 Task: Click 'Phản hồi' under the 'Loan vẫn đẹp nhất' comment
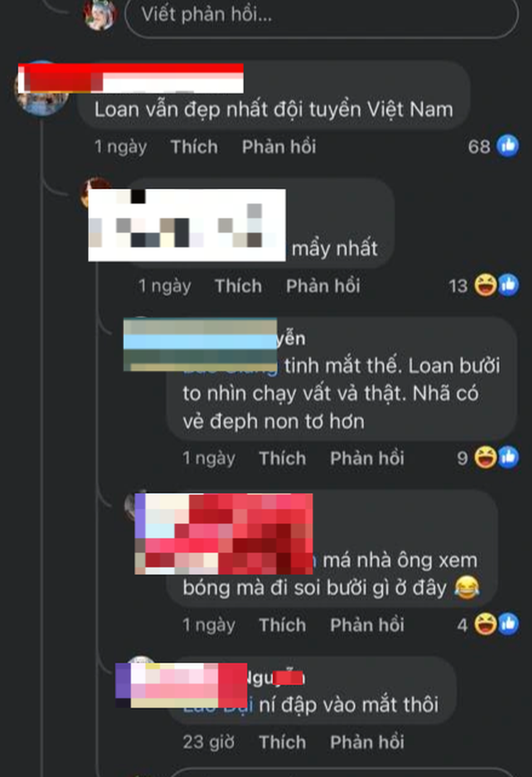(x=279, y=147)
